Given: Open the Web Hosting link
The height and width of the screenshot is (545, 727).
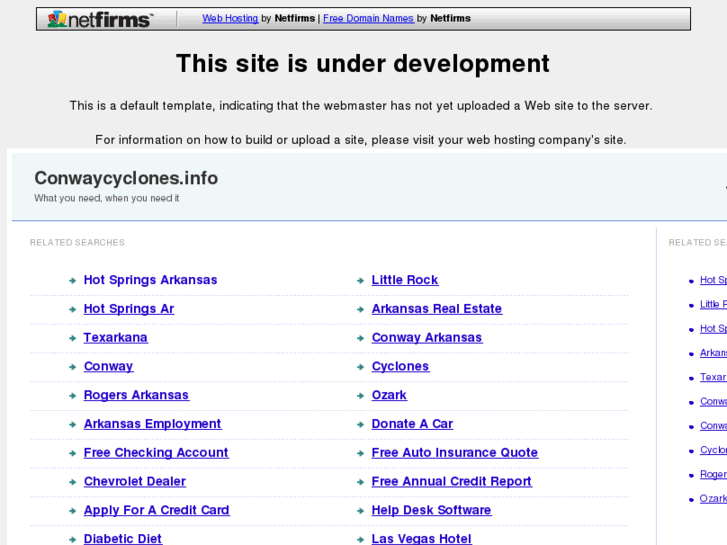Looking at the screenshot, I should pos(230,18).
